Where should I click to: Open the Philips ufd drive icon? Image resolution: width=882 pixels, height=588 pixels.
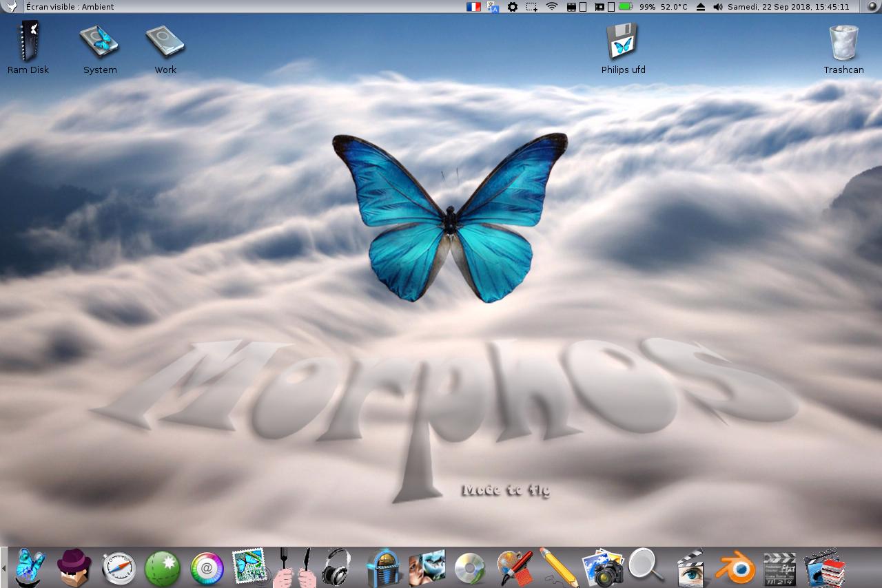coord(623,41)
